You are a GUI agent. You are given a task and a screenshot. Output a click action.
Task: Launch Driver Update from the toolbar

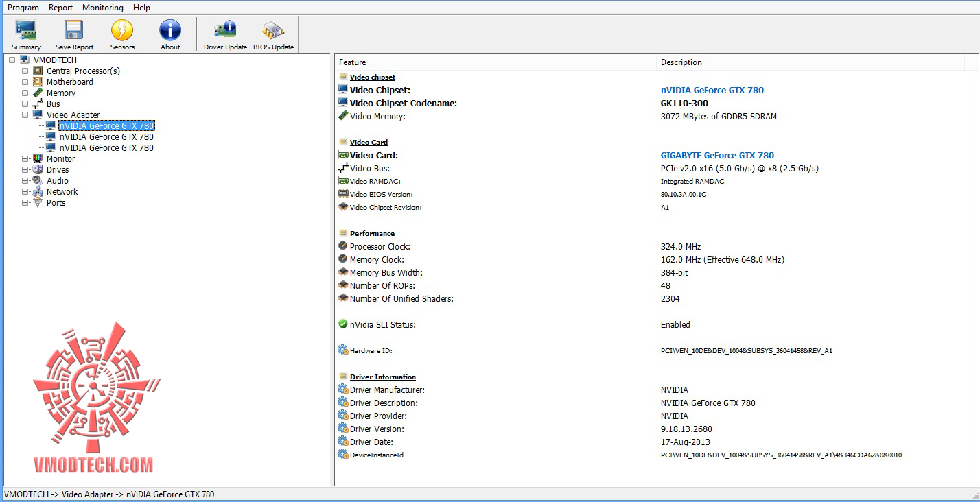(225, 34)
